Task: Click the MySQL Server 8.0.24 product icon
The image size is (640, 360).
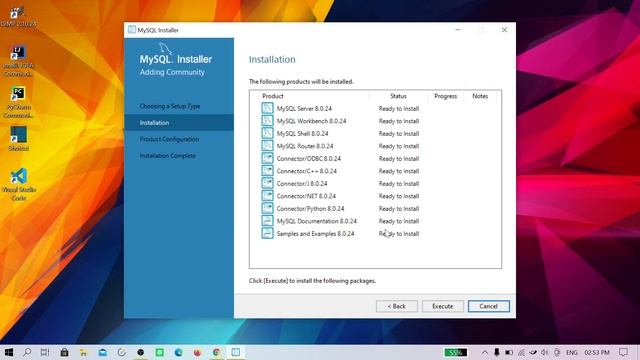Action: click(x=267, y=108)
